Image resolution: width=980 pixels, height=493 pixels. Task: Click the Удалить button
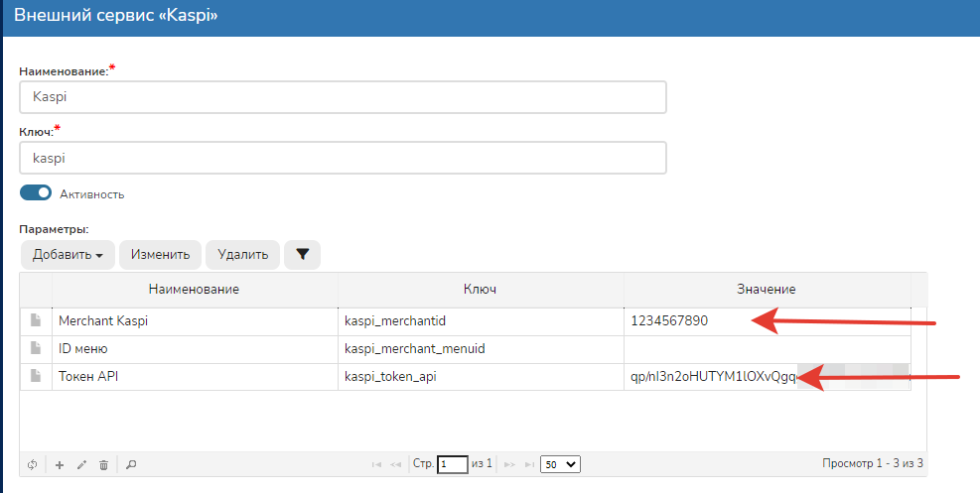(x=242, y=255)
